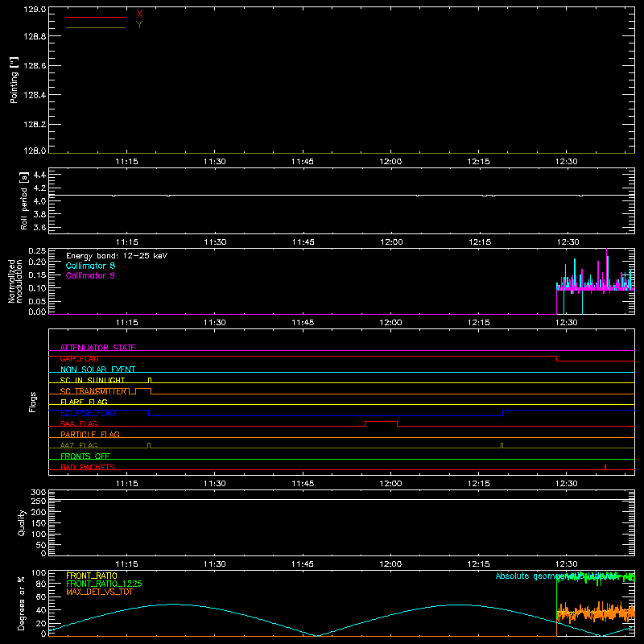This screenshot has width=644, height=644.
Task: Click the 12:00 label under the Pointing panel
Action: click(390, 162)
